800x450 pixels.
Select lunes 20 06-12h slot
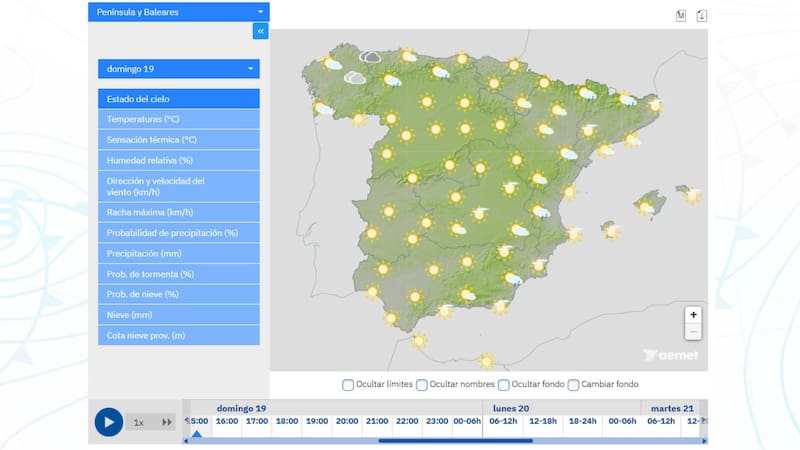pyautogui.click(x=503, y=421)
